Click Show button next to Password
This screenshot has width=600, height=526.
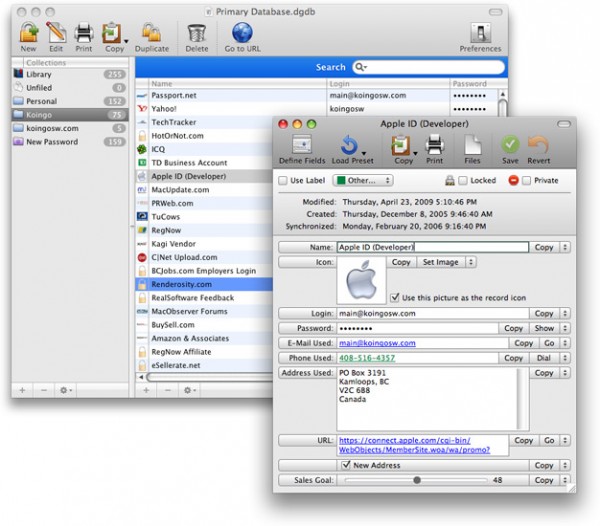546,328
